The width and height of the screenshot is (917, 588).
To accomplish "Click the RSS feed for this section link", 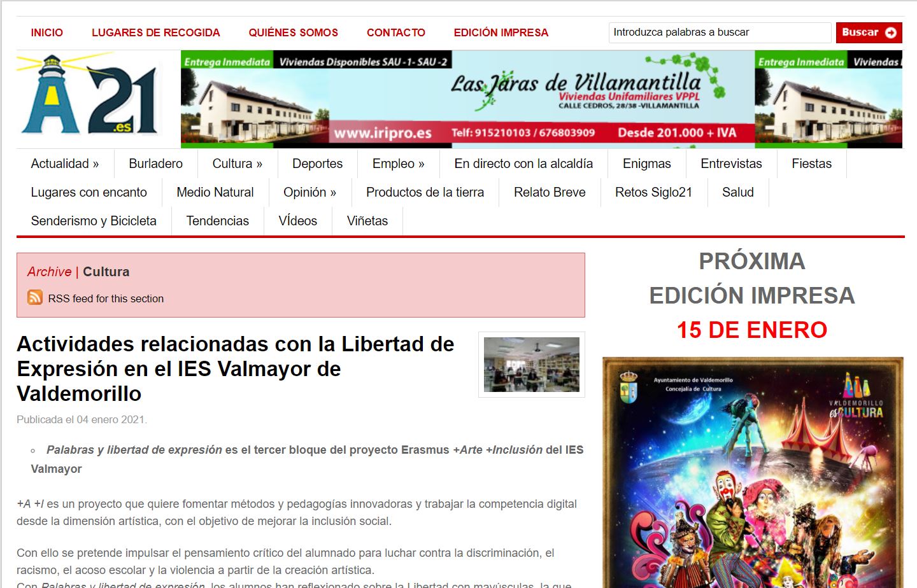I will (106, 298).
